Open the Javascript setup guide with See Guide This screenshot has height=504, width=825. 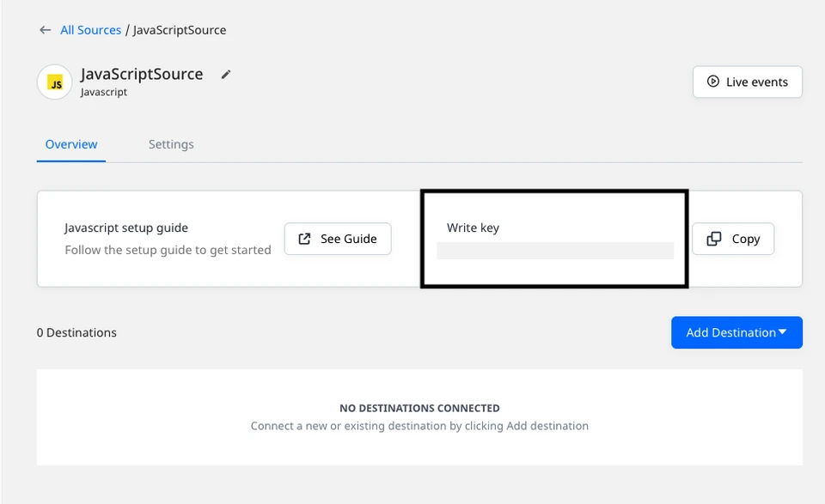click(338, 239)
